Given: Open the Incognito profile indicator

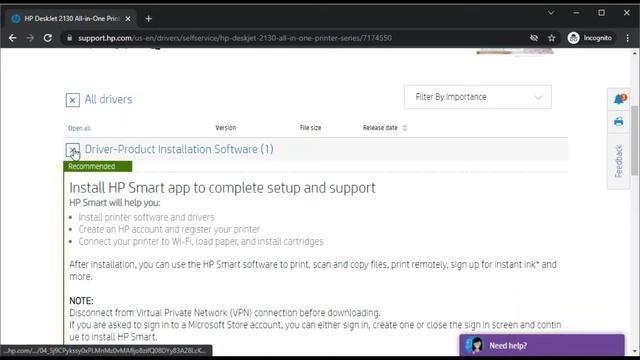Looking at the screenshot, I should click(x=590, y=38).
